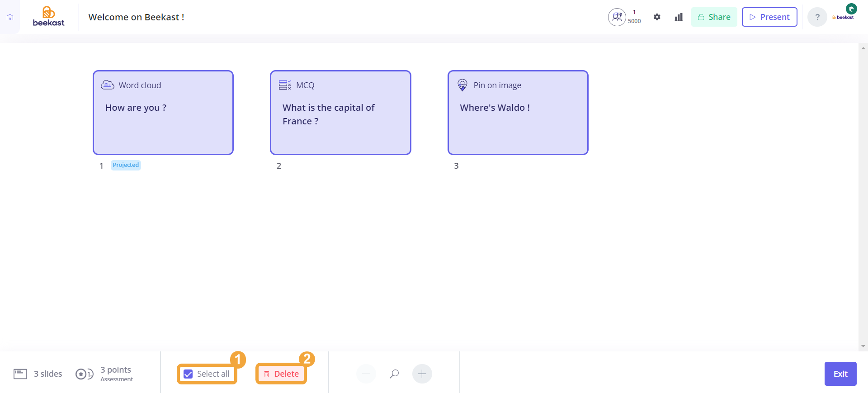Screen dimensions: 868x393
Task: Open the results bar chart icon
Action: coord(679,17)
